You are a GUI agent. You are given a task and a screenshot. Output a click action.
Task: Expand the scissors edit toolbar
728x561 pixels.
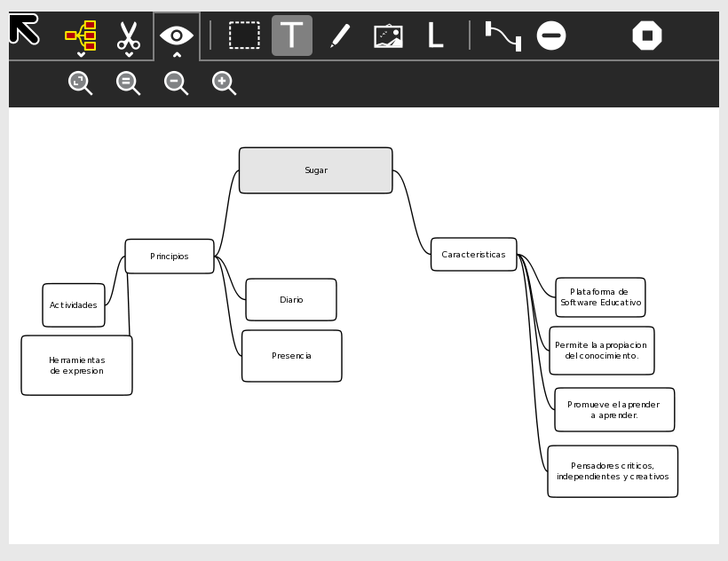click(129, 36)
